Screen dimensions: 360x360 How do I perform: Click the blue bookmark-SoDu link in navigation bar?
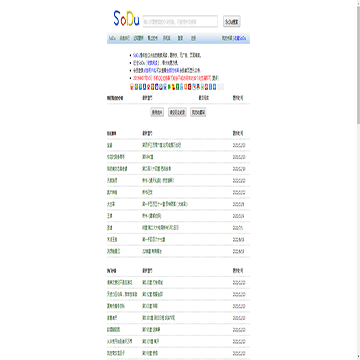240,38
